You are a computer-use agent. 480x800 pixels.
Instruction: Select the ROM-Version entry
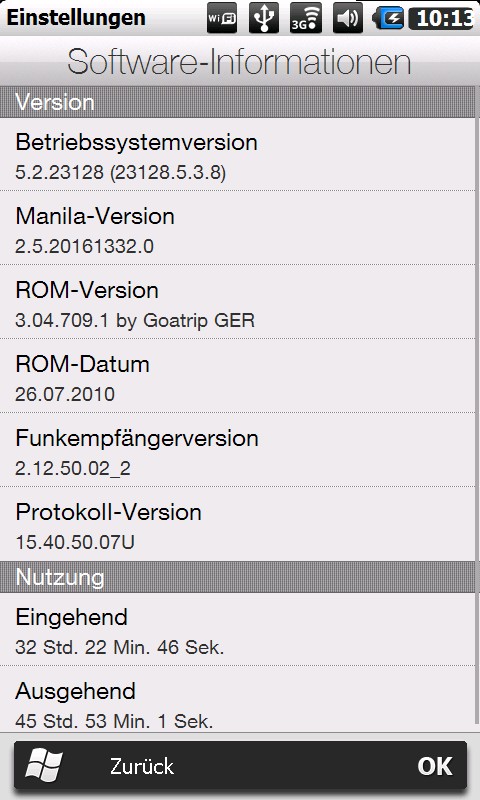(238, 302)
